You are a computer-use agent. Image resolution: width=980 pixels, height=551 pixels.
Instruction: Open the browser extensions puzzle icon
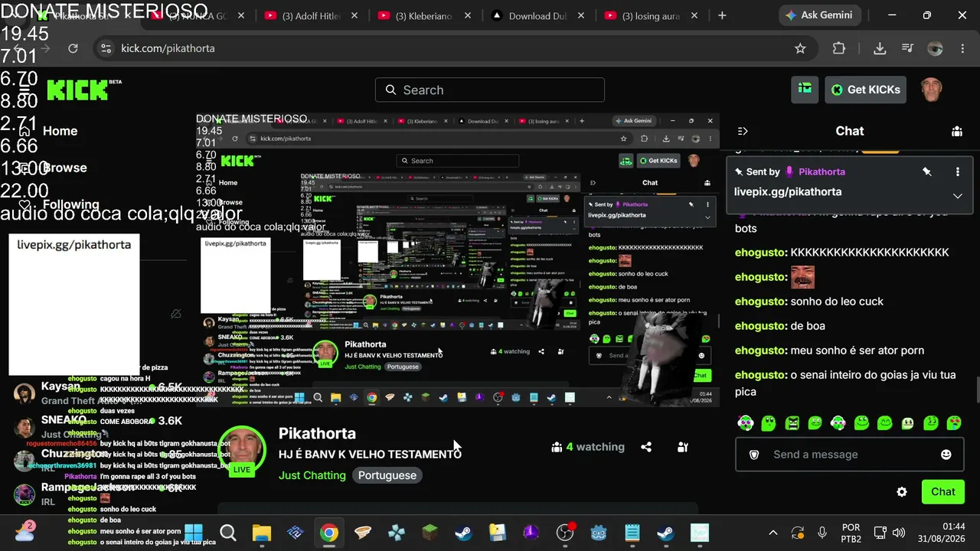tap(839, 48)
